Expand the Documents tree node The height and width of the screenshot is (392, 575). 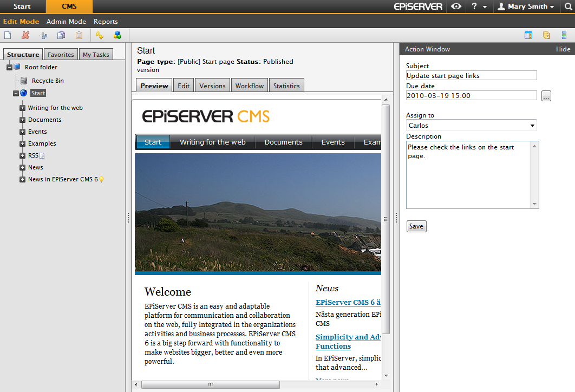point(22,120)
